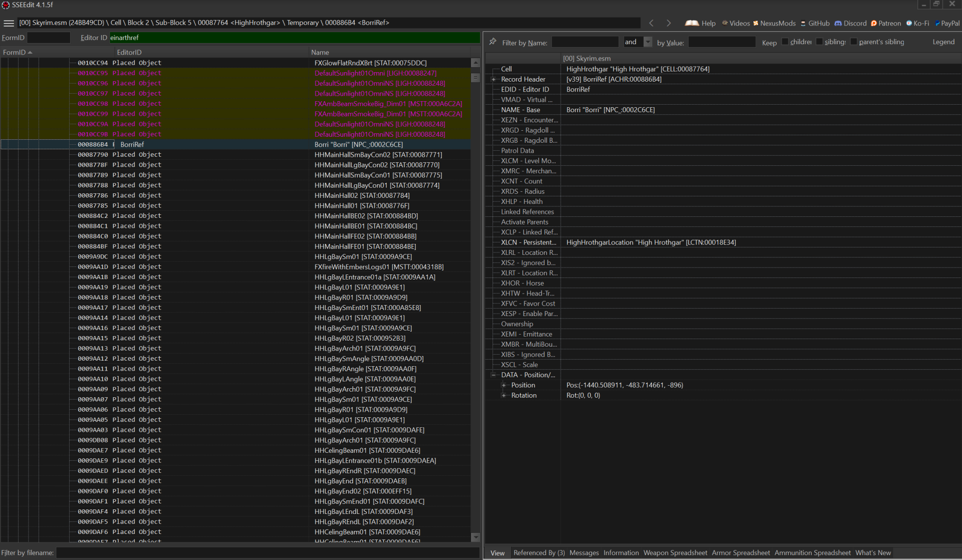Open the What's New tab
The image size is (962, 560).
click(873, 553)
